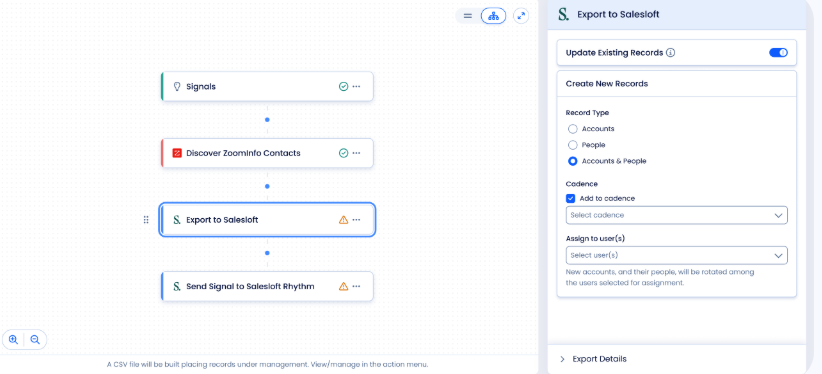Click Salesloft logo on Export to Salesloft node
This screenshot has height=374, width=822.
coord(177,220)
